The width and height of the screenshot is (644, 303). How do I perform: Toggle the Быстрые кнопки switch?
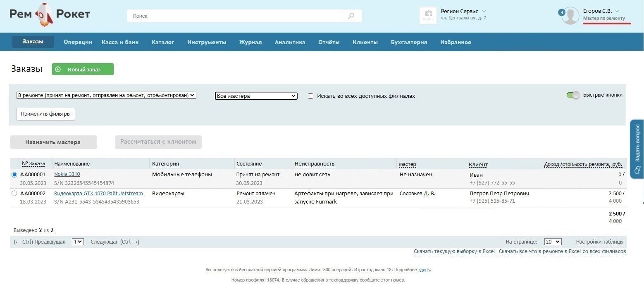573,95
